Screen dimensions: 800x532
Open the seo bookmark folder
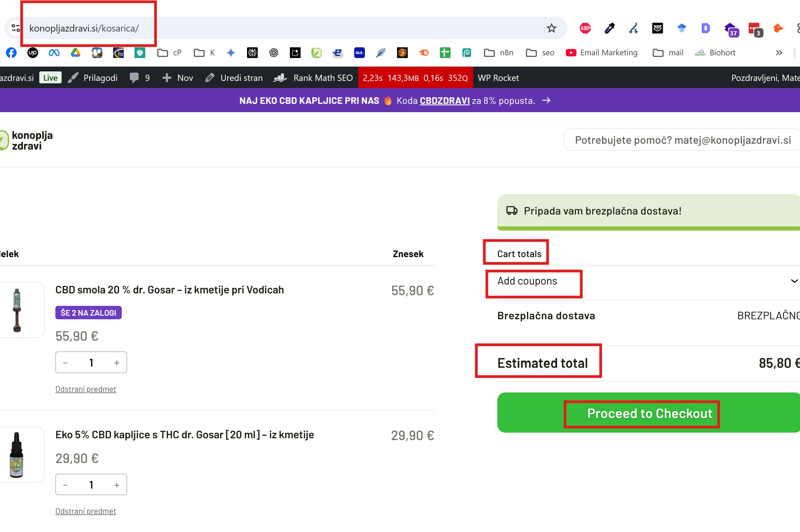[x=540, y=53]
